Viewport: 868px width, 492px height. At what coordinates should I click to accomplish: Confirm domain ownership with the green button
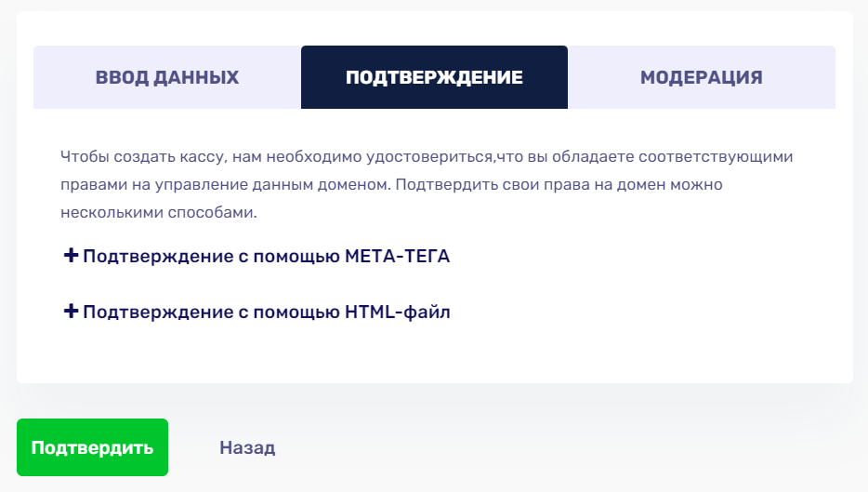pos(92,447)
